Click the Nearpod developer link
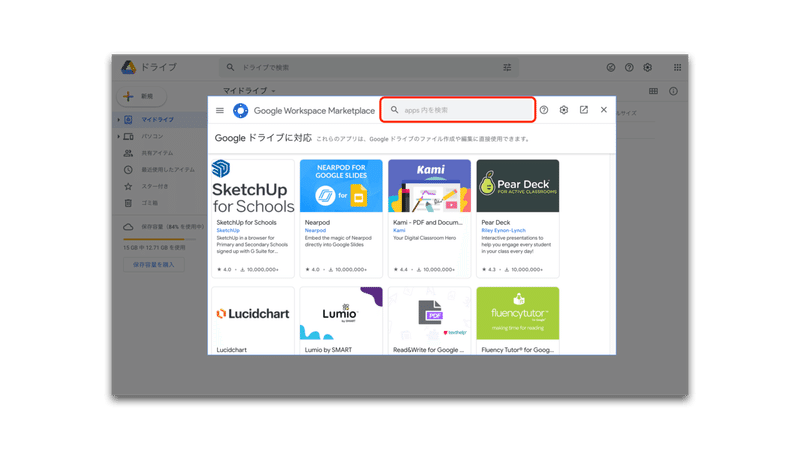The width and height of the screenshot is (800, 450). [315, 231]
